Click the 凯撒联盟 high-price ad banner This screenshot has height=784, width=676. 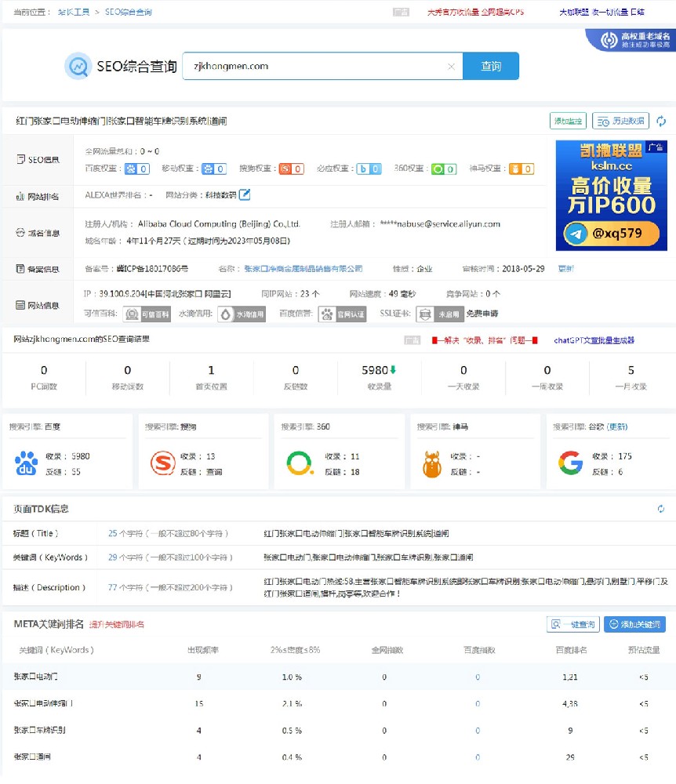611,194
